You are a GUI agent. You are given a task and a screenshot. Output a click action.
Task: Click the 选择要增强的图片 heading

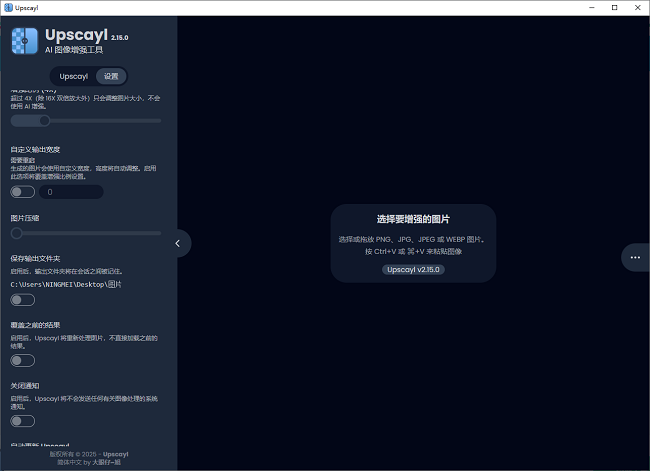click(413, 219)
